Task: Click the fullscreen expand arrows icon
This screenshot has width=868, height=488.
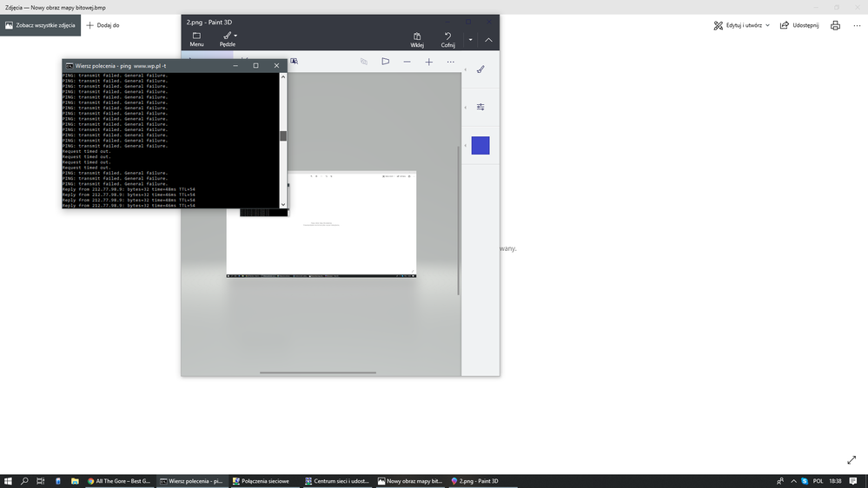Action: pos(851,460)
